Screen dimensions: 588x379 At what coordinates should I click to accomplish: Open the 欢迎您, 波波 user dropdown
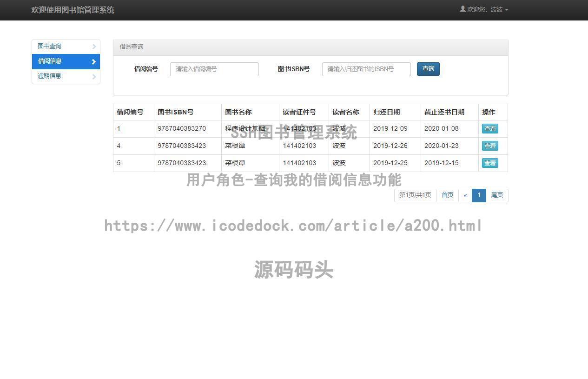(487, 10)
